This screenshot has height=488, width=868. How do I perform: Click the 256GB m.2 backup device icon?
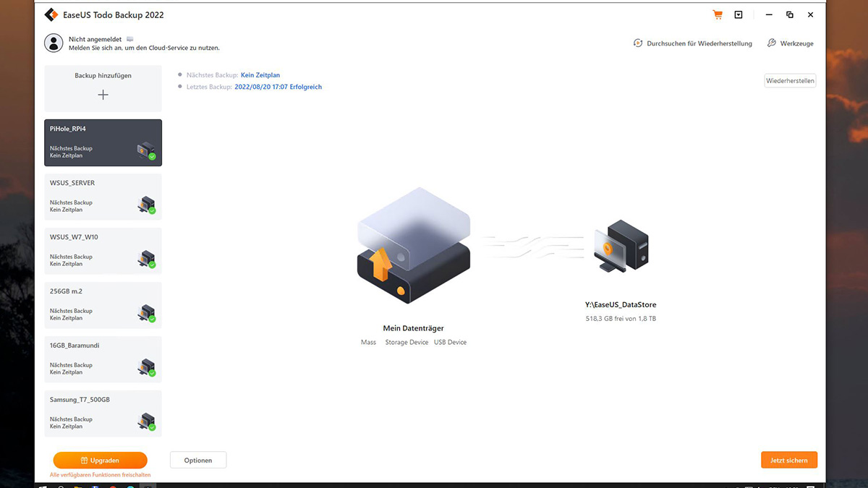tap(147, 313)
